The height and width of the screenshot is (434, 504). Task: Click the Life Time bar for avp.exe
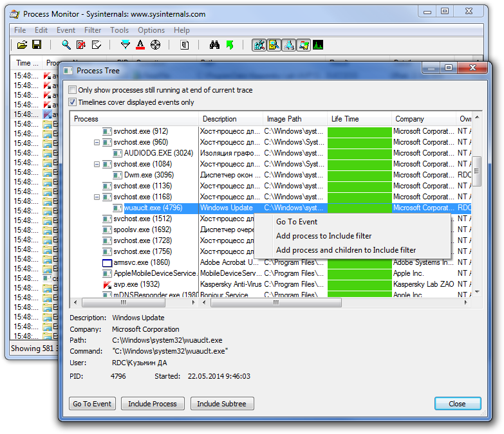pyautogui.click(x=360, y=284)
